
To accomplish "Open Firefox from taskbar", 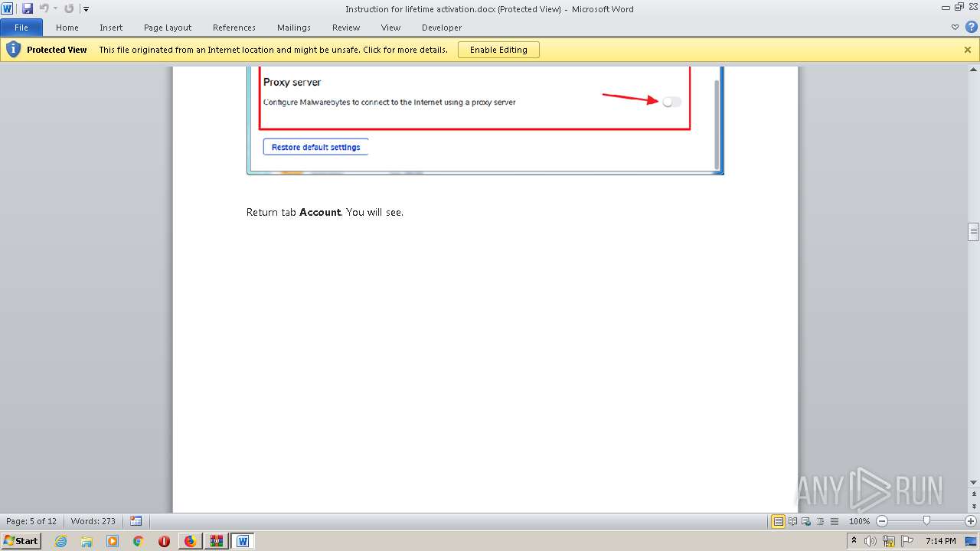I will 190,541.
